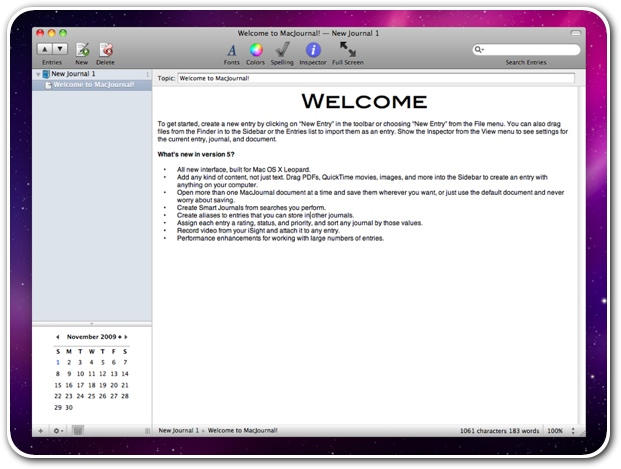621x469 pixels.
Task: Open the gear action menu in sidebar footer
Action: click(x=58, y=431)
